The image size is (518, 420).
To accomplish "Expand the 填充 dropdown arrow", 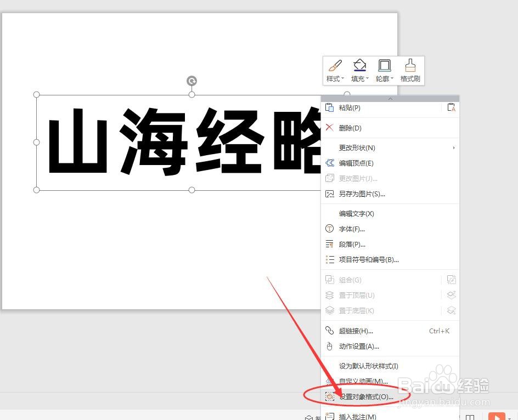I will (x=367, y=78).
